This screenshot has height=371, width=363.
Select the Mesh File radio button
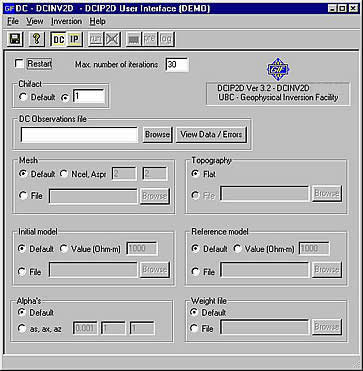(23, 196)
